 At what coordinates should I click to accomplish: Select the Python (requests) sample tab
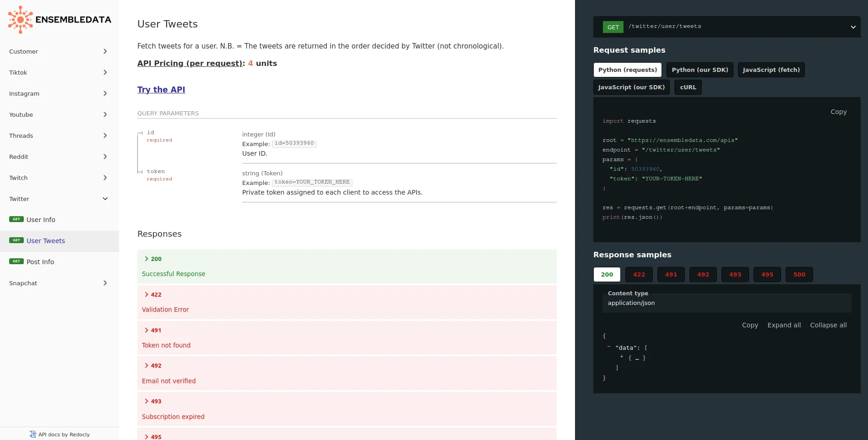[x=627, y=70]
